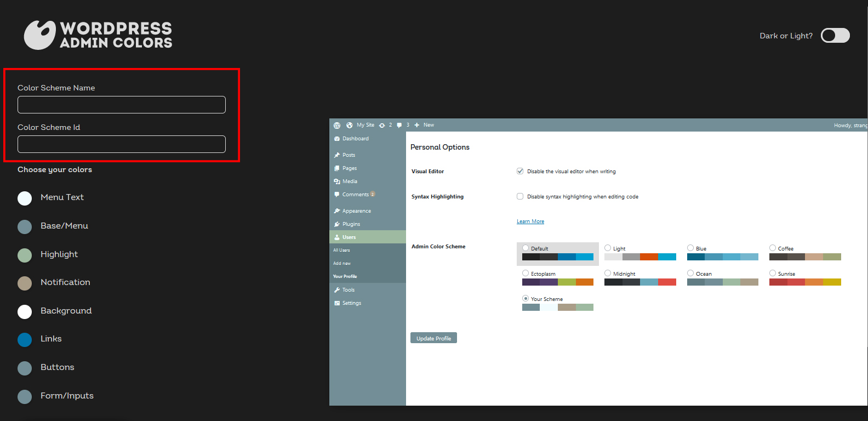Image resolution: width=868 pixels, height=421 pixels.
Task: Click the Tools wrench icon in sidebar
Action: (x=337, y=290)
